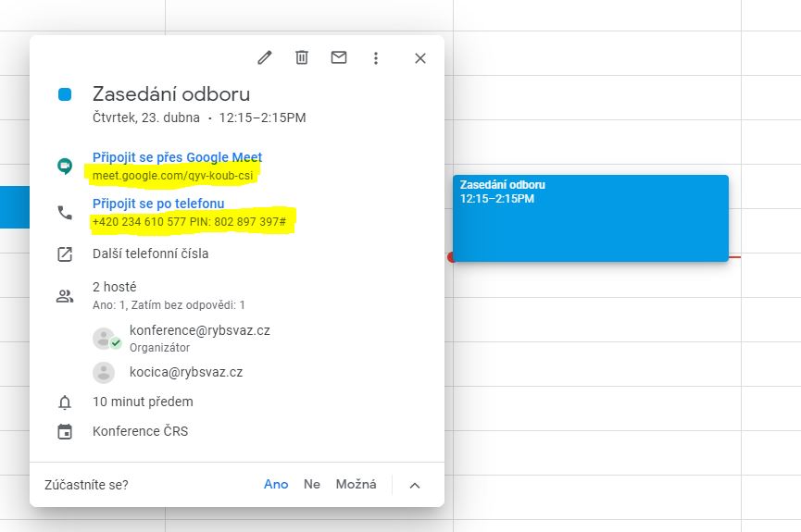
Task: Close the event details popup
Action: click(x=420, y=58)
